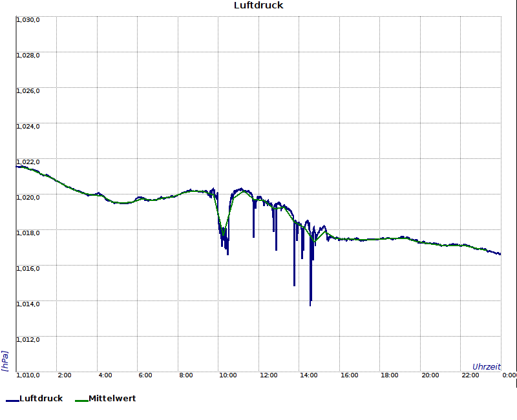
Task: Click the y-axis value 1,024,0
Action: [x=28, y=127]
